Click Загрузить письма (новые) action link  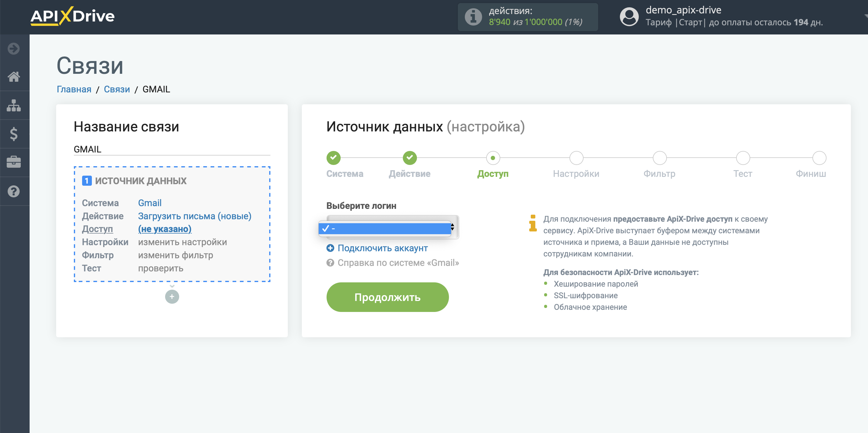click(x=194, y=216)
